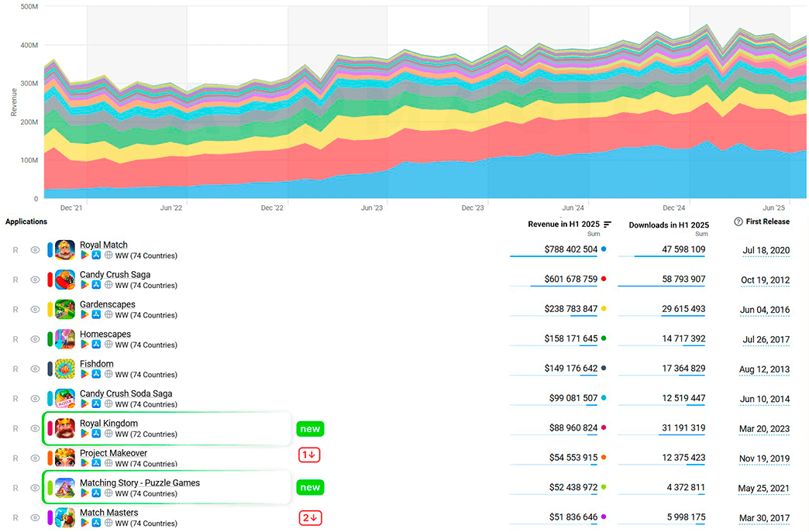Screen dimensions: 809x532
Task: Click the Applications column header
Action: 26,221
